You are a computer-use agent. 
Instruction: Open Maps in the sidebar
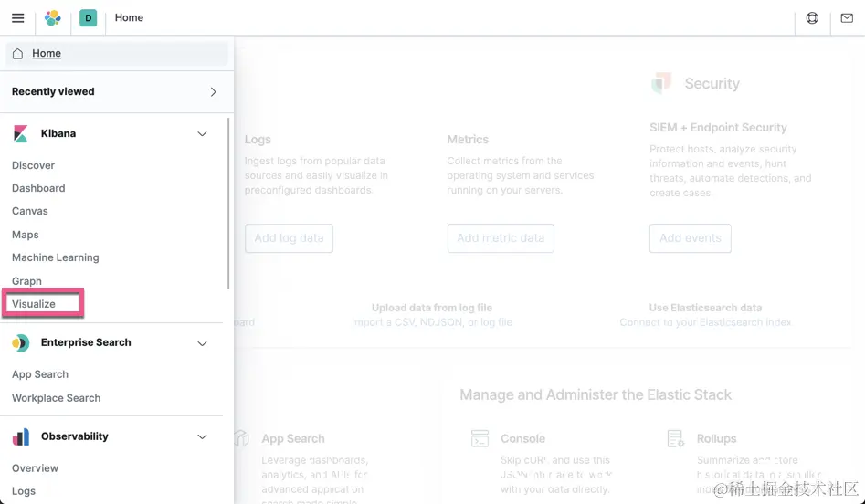26,235
